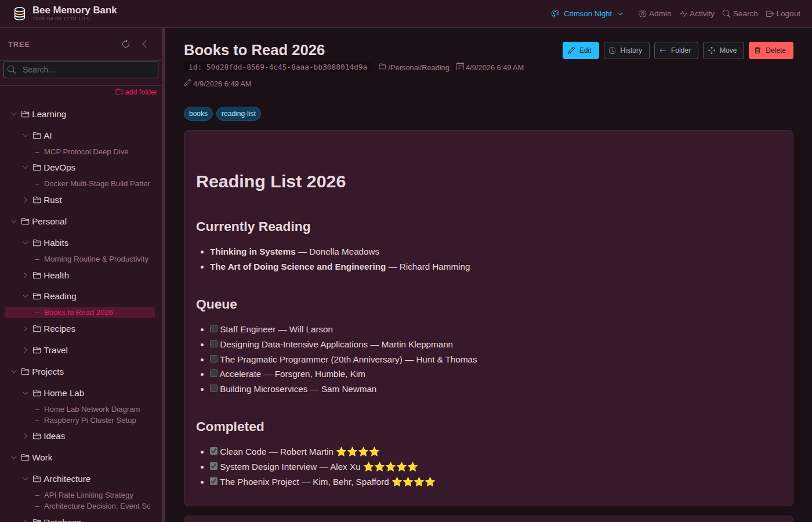This screenshot has width=812, height=522.
Task: Click the add folder link
Action: pyautogui.click(x=136, y=92)
